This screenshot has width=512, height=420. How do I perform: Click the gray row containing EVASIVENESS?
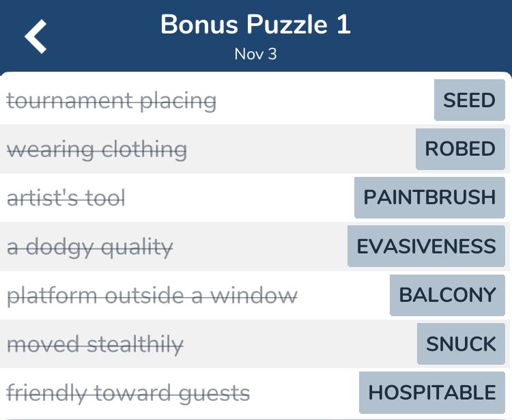point(256,247)
